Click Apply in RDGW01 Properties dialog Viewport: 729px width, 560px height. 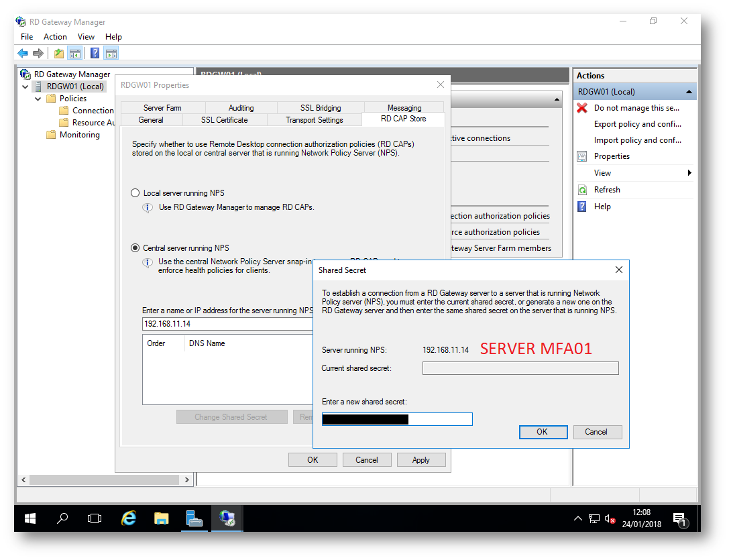click(421, 460)
